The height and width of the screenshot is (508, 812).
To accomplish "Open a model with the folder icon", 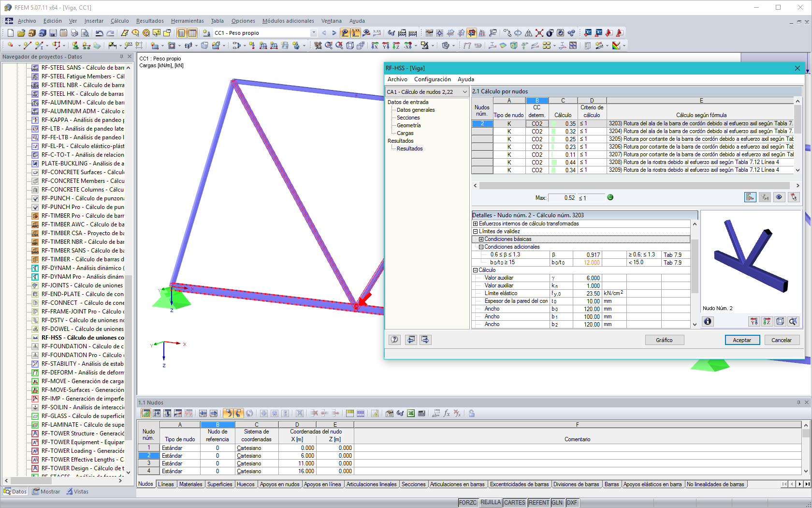I will (x=21, y=33).
